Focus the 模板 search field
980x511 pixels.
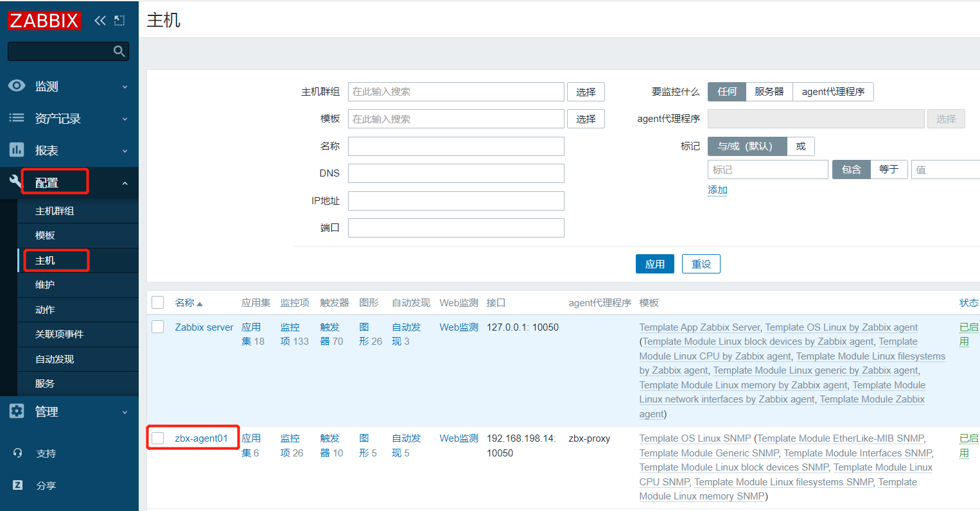(456, 119)
